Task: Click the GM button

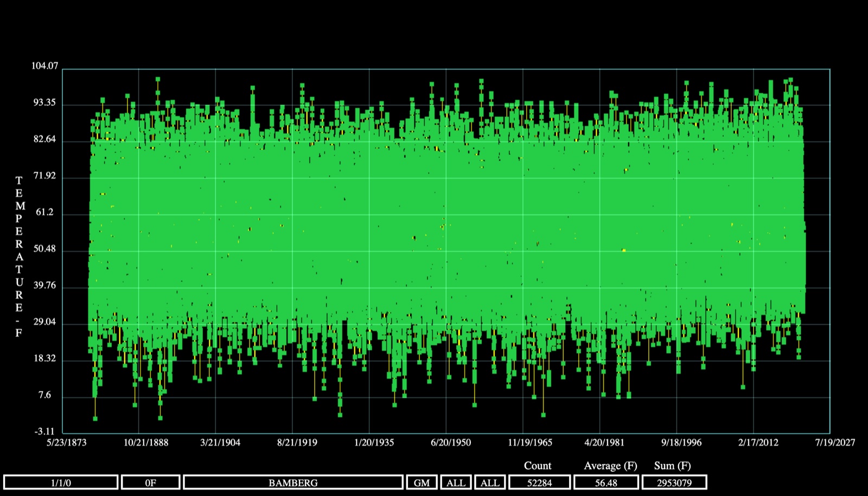Action: click(x=422, y=482)
